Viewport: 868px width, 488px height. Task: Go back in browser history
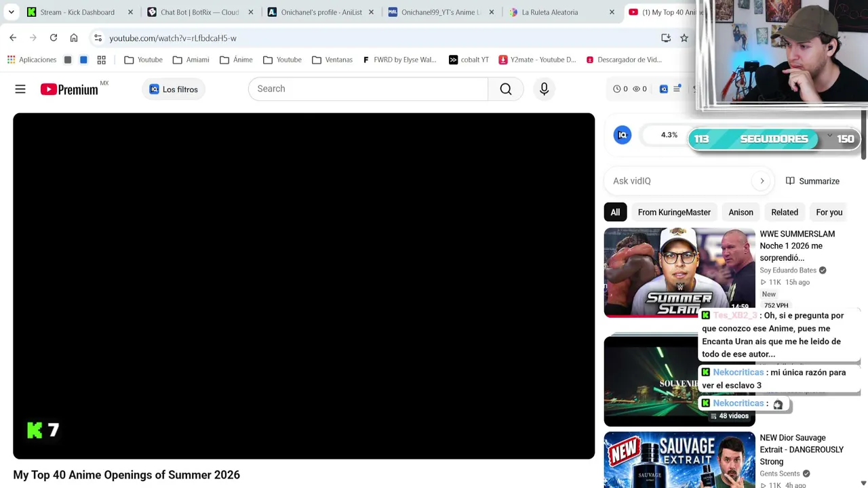[x=13, y=38]
